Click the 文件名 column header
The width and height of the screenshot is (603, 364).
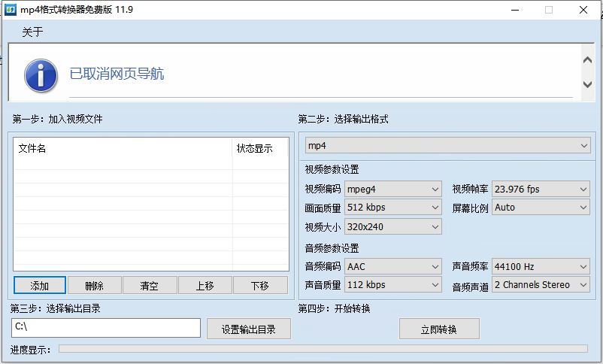(x=123, y=148)
